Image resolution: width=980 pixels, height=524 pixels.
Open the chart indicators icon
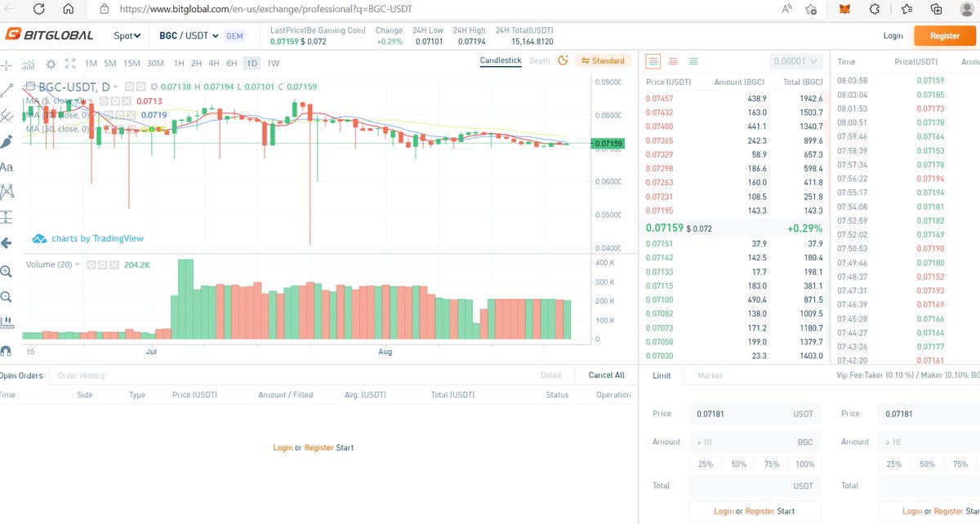coord(29,64)
